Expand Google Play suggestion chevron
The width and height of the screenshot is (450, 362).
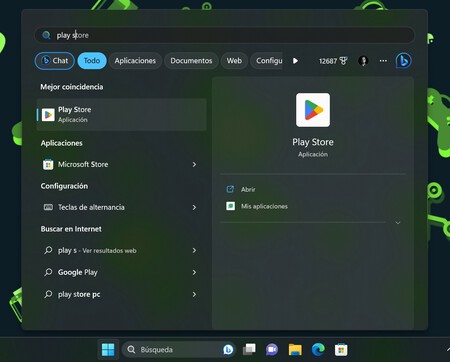194,272
